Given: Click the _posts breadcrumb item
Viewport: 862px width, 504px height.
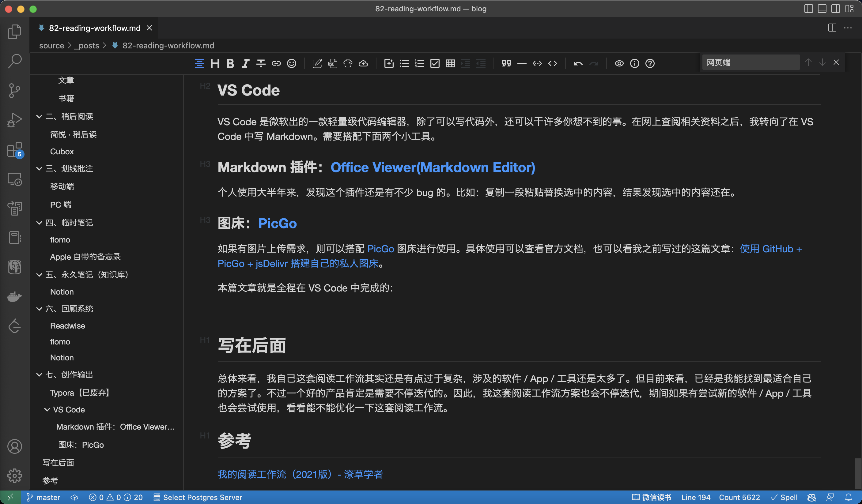Looking at the screenshot, I should click(x=87, y=46).
